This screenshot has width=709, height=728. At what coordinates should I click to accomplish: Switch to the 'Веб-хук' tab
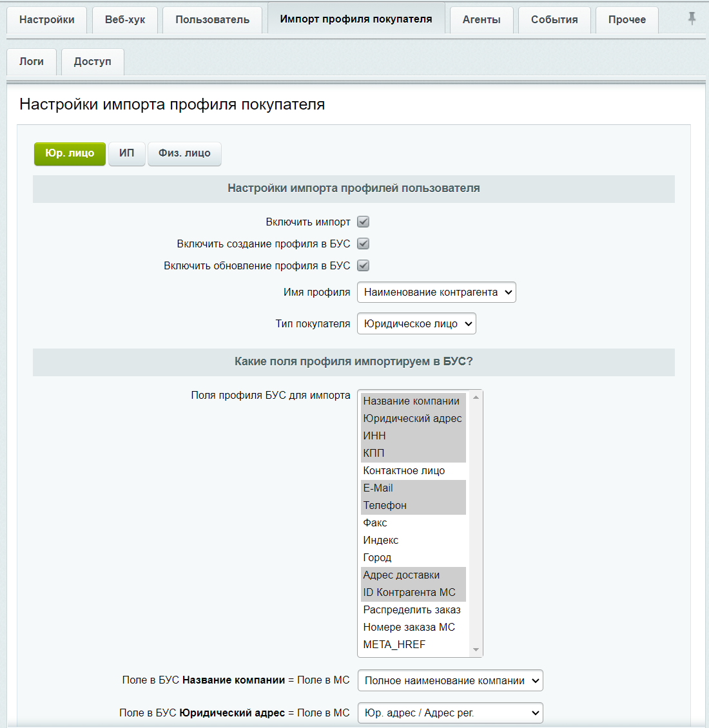(x=125, y=20)
